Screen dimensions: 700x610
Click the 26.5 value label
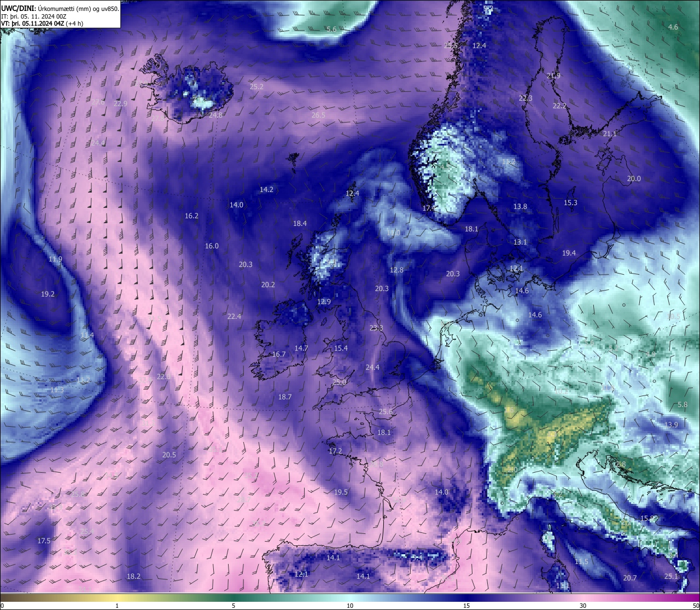click(x=318, y=115)
